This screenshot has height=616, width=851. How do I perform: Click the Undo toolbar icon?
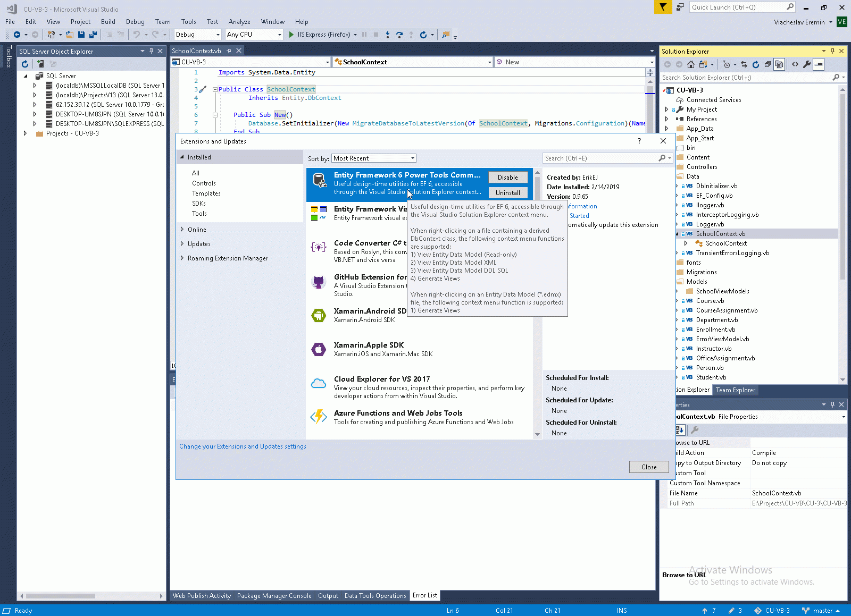coord(137,35)
